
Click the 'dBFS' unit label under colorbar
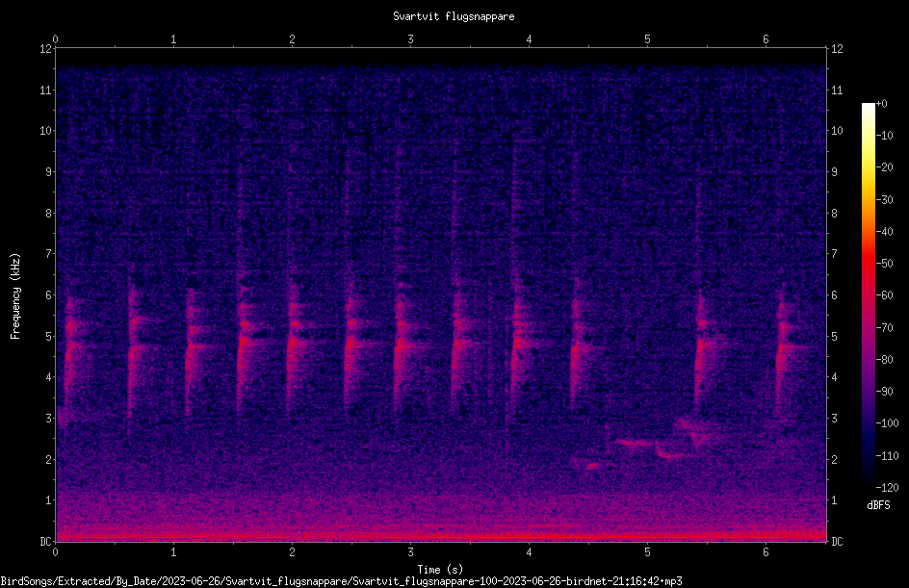tap(878, 505)
